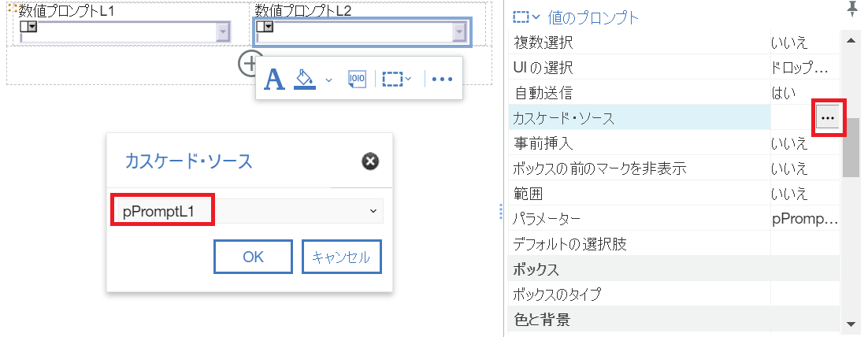This screenshot has width=868, height=337.
Task: Select the パラメーター property row
Action: [674, 219]
